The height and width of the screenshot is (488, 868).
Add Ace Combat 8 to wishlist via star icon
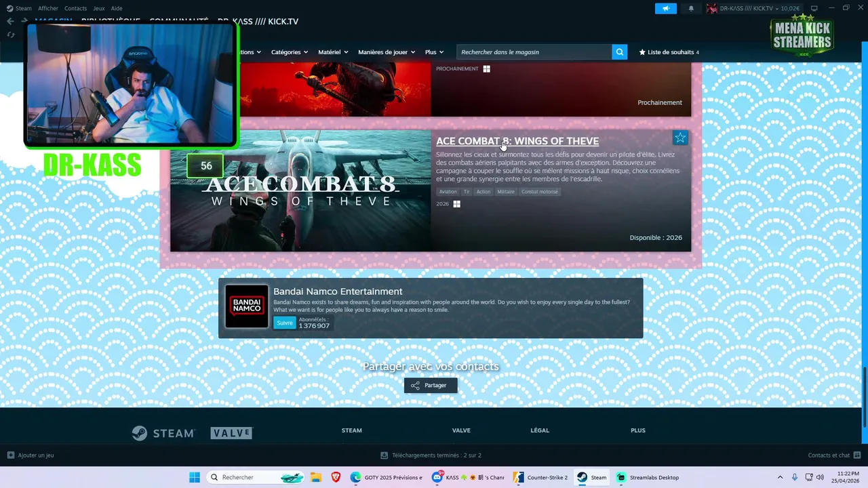(x=680, y=138)
